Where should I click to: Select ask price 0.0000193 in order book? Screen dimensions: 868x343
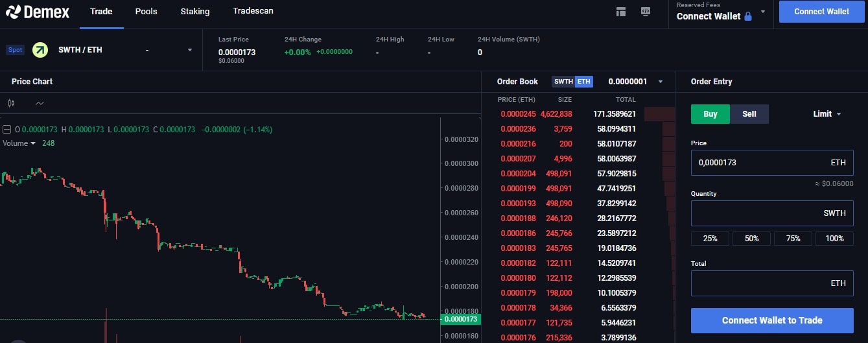coord(519,204)
